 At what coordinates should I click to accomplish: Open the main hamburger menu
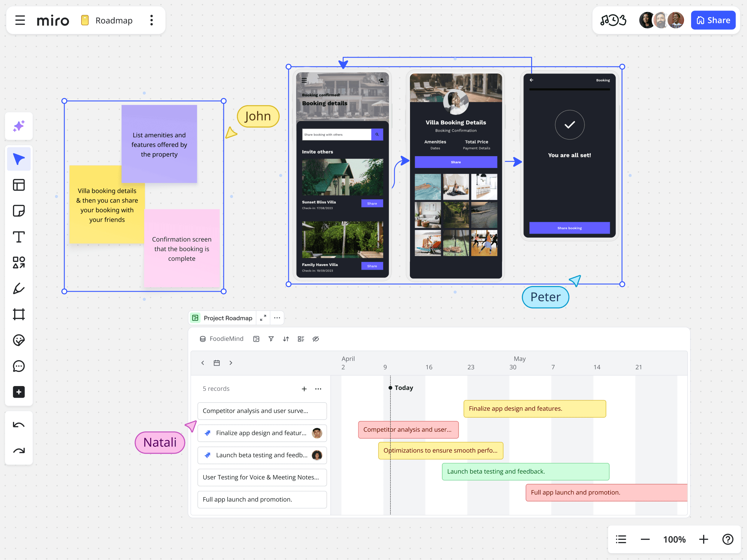pos(20,20)
